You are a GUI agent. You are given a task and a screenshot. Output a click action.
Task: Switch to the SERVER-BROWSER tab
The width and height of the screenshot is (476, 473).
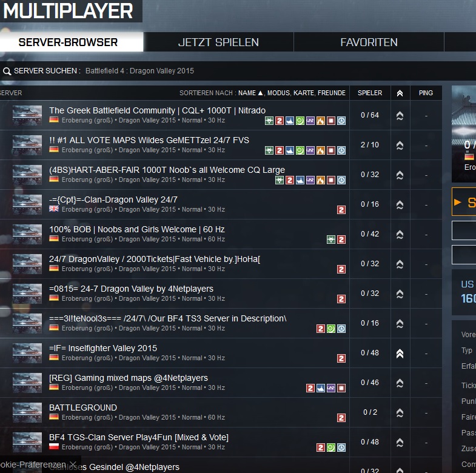[x=72, y=42]
